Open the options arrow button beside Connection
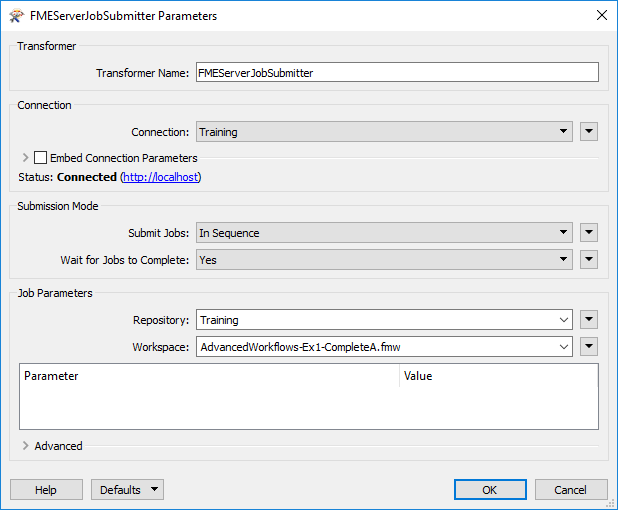618x510 pixels. (x=589, y=132)
